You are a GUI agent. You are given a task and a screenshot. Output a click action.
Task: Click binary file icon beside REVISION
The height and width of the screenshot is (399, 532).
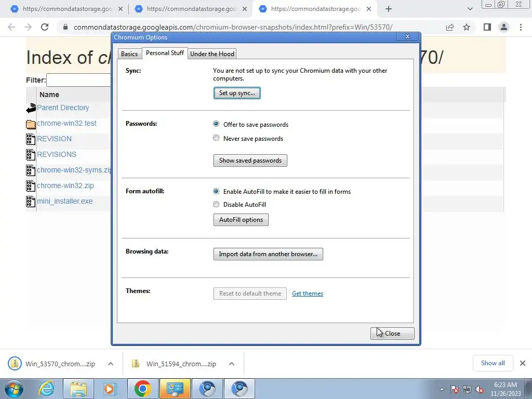(x=31, y=139)
